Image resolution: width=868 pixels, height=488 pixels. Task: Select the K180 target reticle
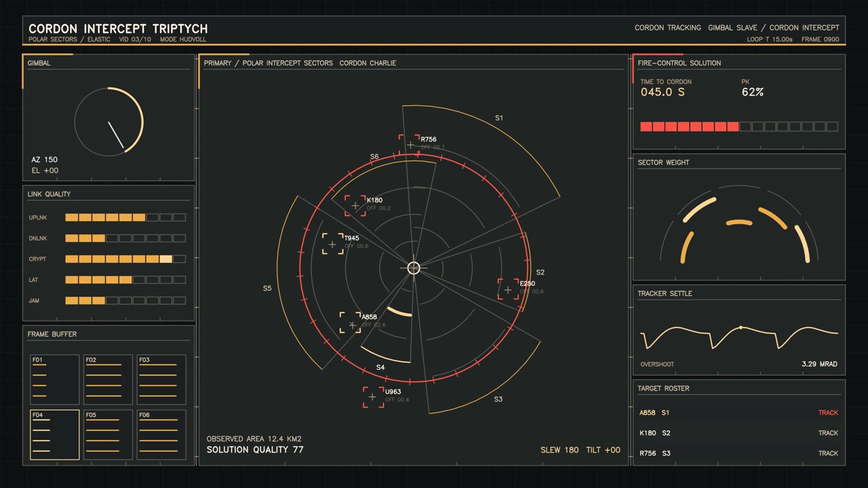355,205
